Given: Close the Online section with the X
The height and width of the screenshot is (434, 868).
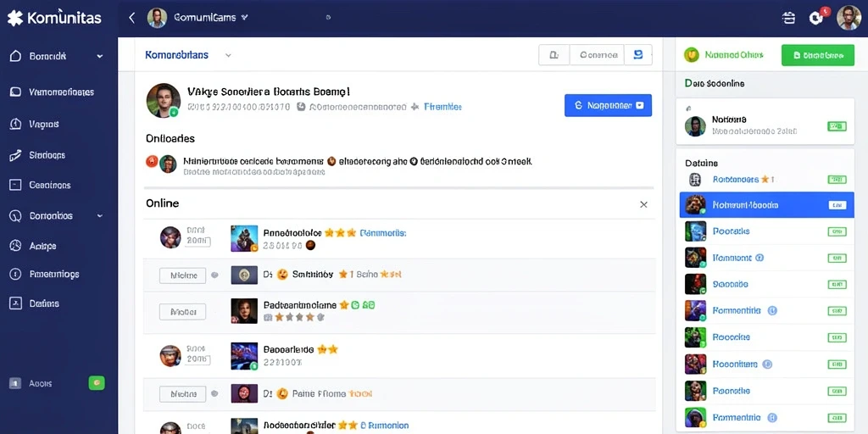Looking at the screenshot, I should pos(644,204).
